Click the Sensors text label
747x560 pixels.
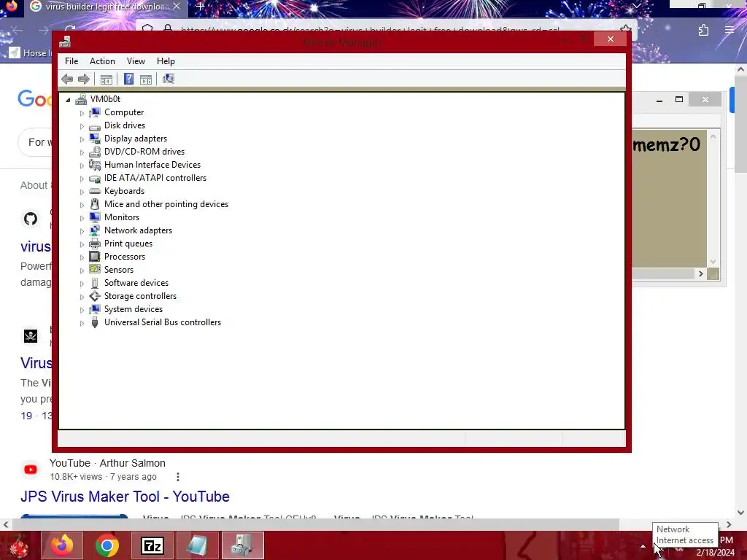(119, 270)
